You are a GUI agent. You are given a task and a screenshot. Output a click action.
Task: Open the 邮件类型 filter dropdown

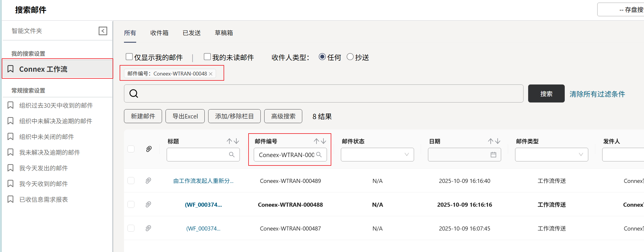[551, 155]
